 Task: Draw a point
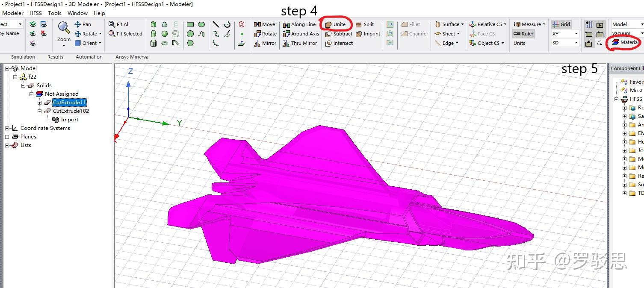tap(242, 34)
